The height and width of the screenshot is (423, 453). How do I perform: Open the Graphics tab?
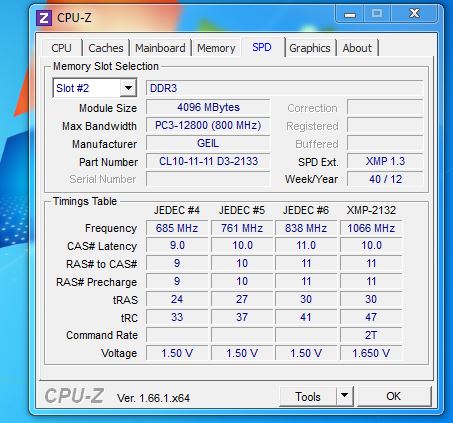point(310,48)
